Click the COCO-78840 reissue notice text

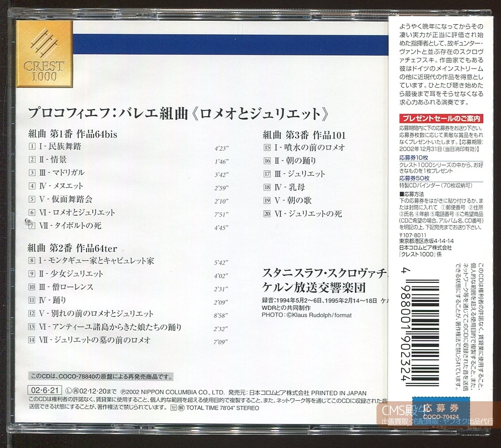(100, 375)
